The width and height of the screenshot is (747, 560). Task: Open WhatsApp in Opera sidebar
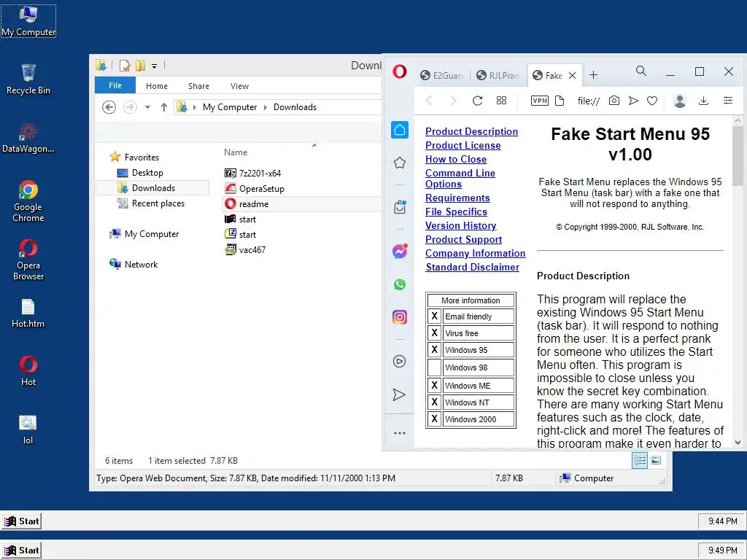click(400, 284)
